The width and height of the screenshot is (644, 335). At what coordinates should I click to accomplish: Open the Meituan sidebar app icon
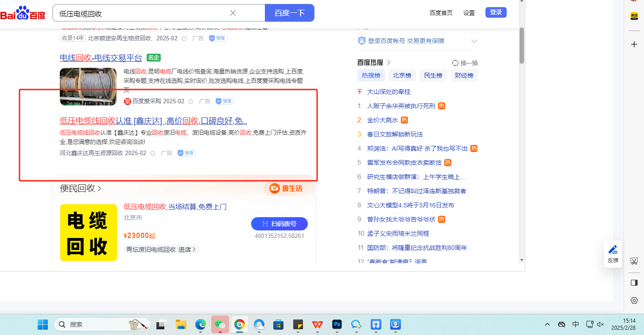[x=634, y=16]
